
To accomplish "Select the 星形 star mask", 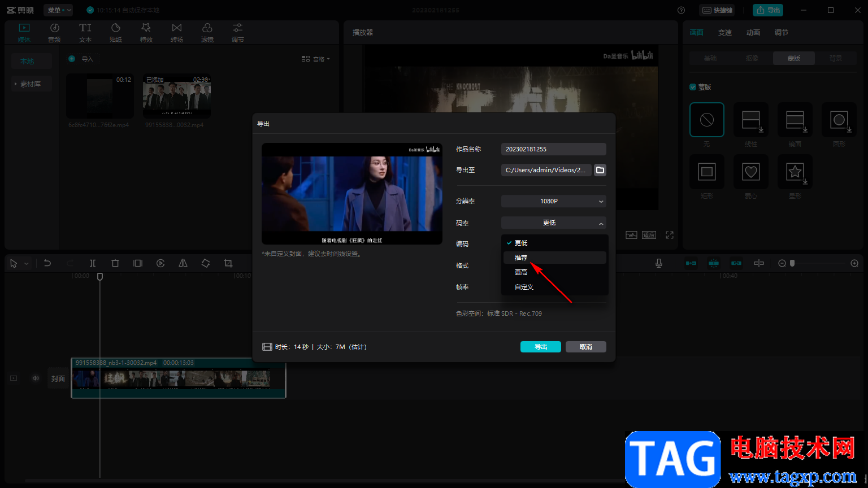I will tap(795, 172).
